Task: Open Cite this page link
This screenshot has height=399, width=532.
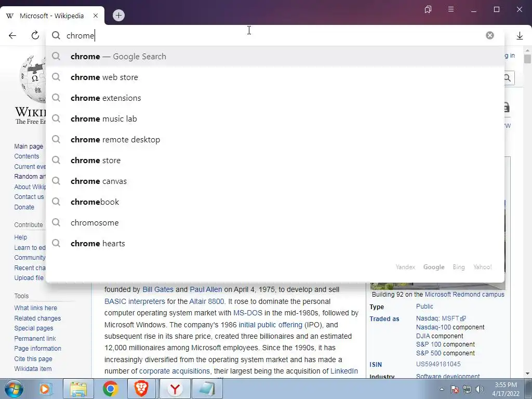Action: pos(33,358)
